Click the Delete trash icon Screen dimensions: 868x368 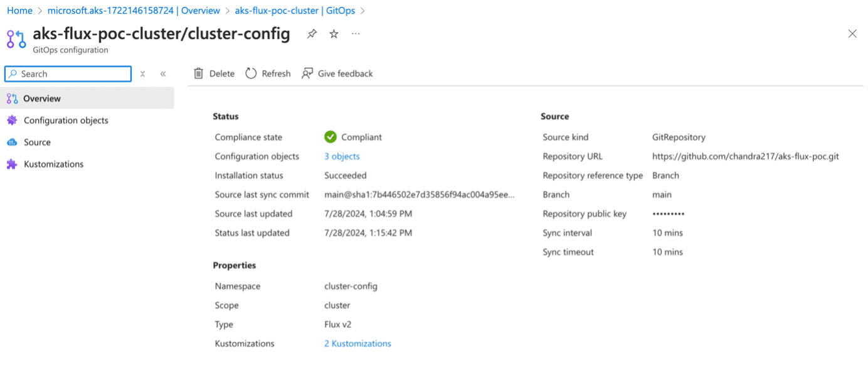[x=198, y=73]
